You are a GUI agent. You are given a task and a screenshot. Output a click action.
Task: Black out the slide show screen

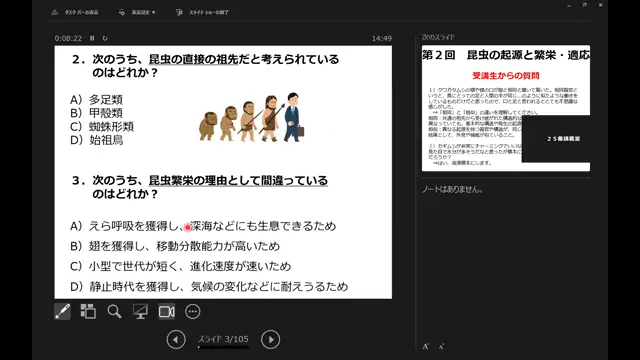click(x=140, y=311)
